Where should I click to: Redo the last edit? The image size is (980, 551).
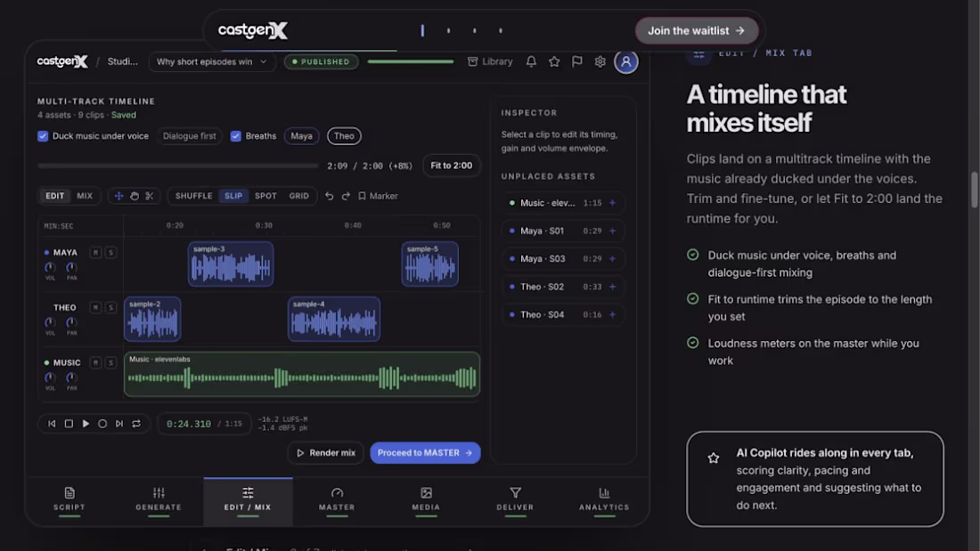point(346,196)
